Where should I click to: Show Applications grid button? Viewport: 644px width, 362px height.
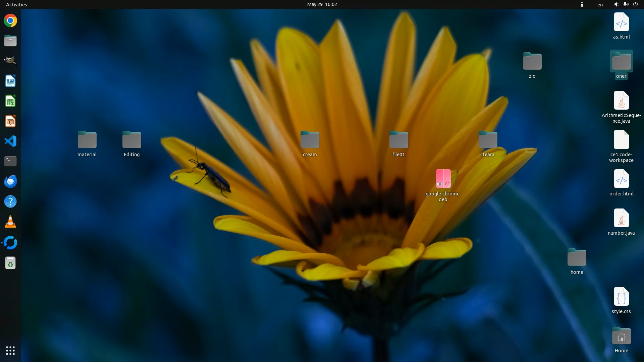pyautogui.click(x=10, y=351)
